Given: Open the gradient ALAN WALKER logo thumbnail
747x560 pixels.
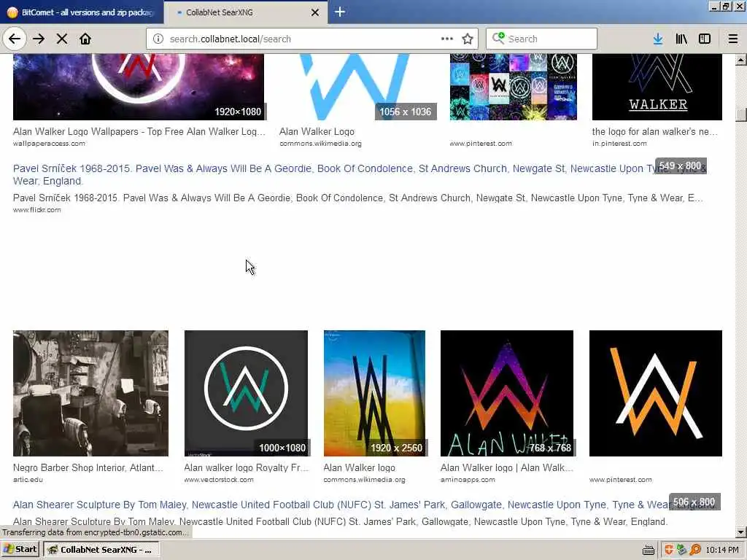Looking at the screenshot, I should click(507, 393).
